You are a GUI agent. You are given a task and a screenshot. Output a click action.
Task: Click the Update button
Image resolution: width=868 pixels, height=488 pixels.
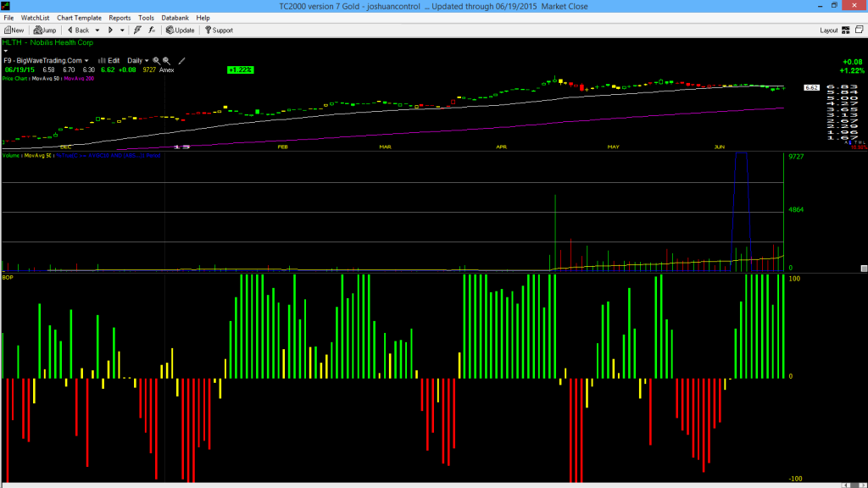point(180,30)
